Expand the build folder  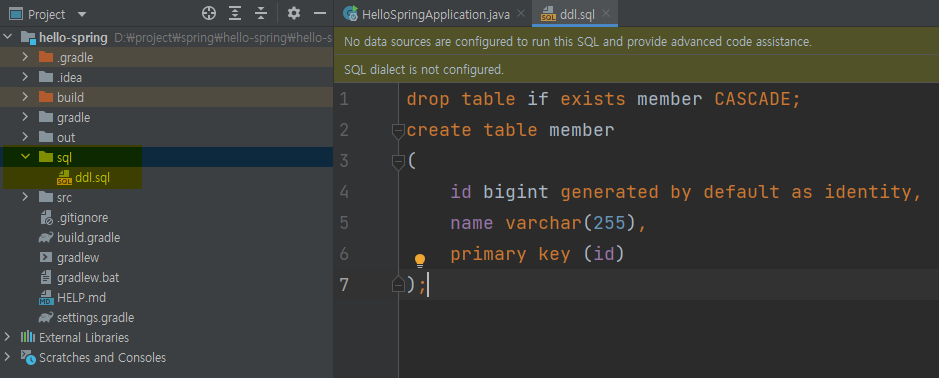click(x=25, y=97)
